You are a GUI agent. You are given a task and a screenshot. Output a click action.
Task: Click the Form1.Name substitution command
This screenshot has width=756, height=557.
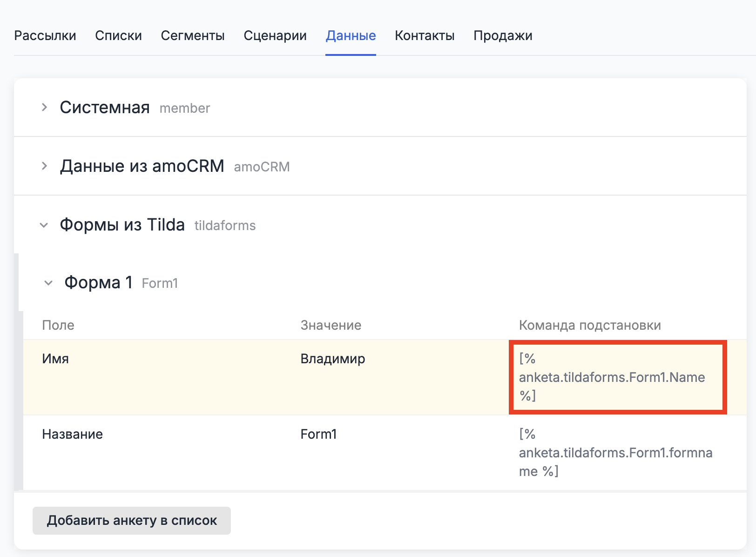tap(612, 377)
